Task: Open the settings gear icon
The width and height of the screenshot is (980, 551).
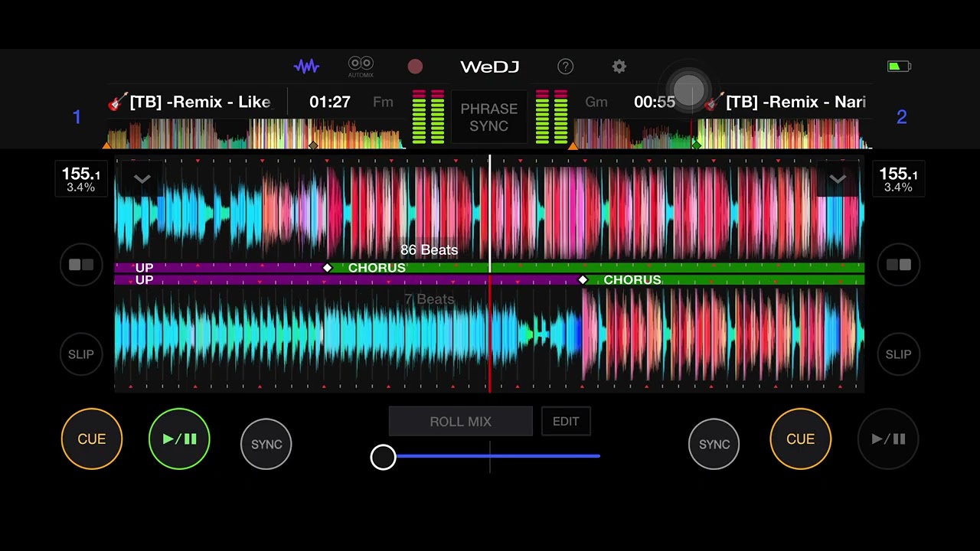Action: pyautogui.click(x=619, y=67)
